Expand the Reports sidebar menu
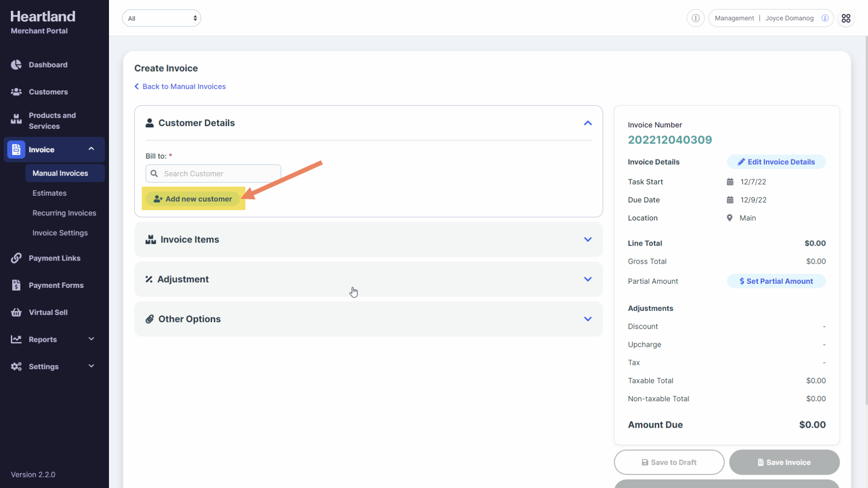868x488 pixels. pos(91,339)
